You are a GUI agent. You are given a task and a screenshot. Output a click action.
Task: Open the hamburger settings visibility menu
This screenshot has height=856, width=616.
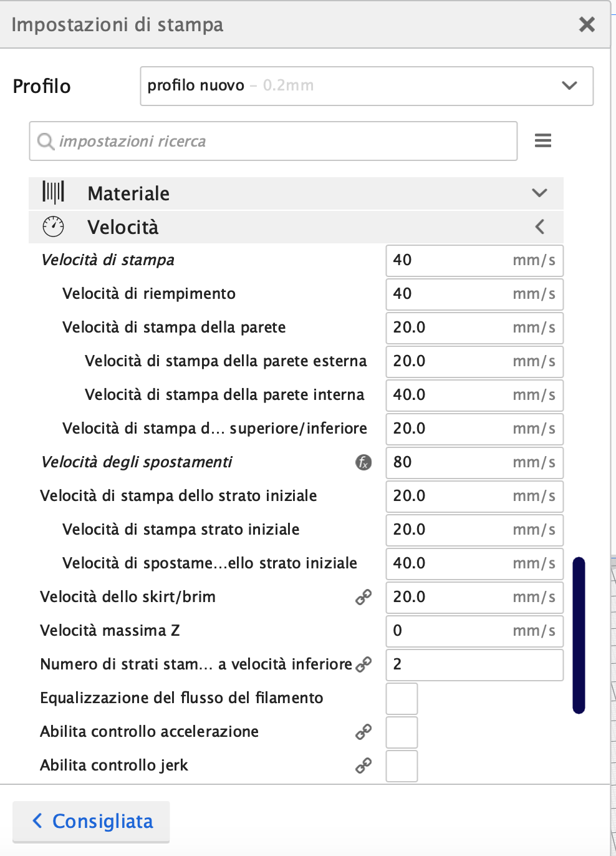coord(543,141)
